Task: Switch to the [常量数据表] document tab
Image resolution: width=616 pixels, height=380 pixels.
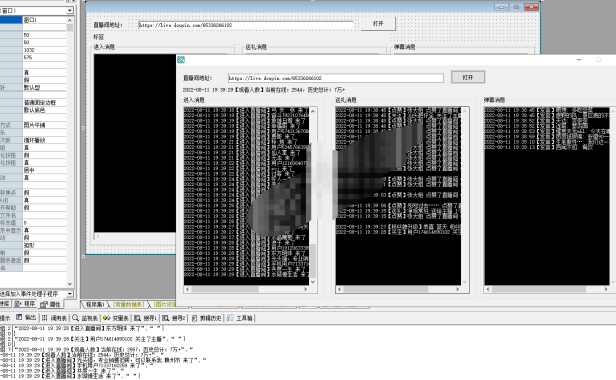Action: tap(129, 305)
